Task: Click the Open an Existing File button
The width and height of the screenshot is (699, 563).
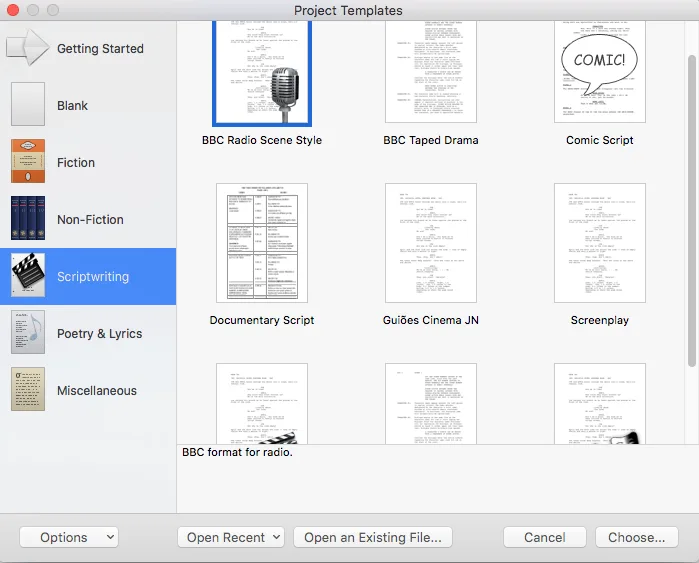Action: (373, 537)
